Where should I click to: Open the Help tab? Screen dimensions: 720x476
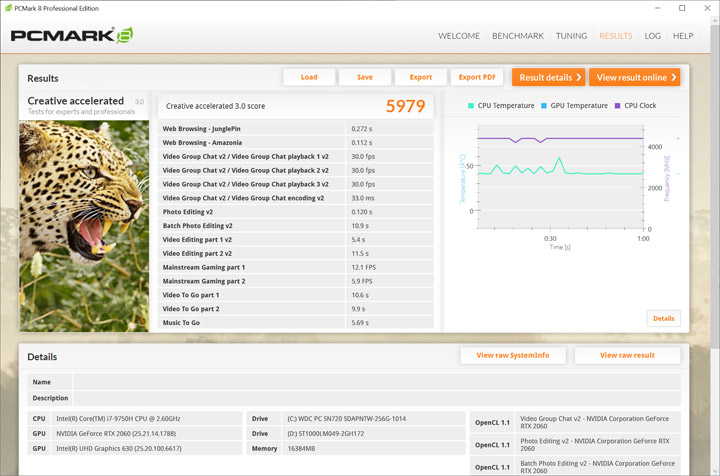click(x=683, y=36)
